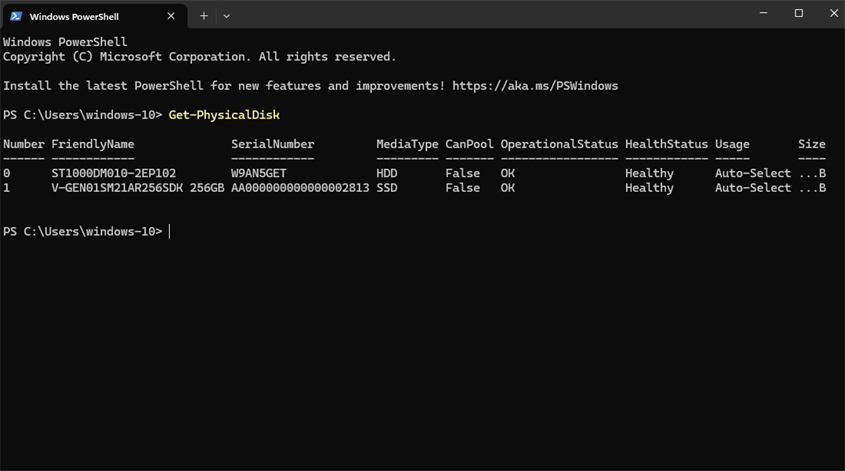
Task: Click Auto-Select in the HDD row
Action: click(x=753, y=174)
